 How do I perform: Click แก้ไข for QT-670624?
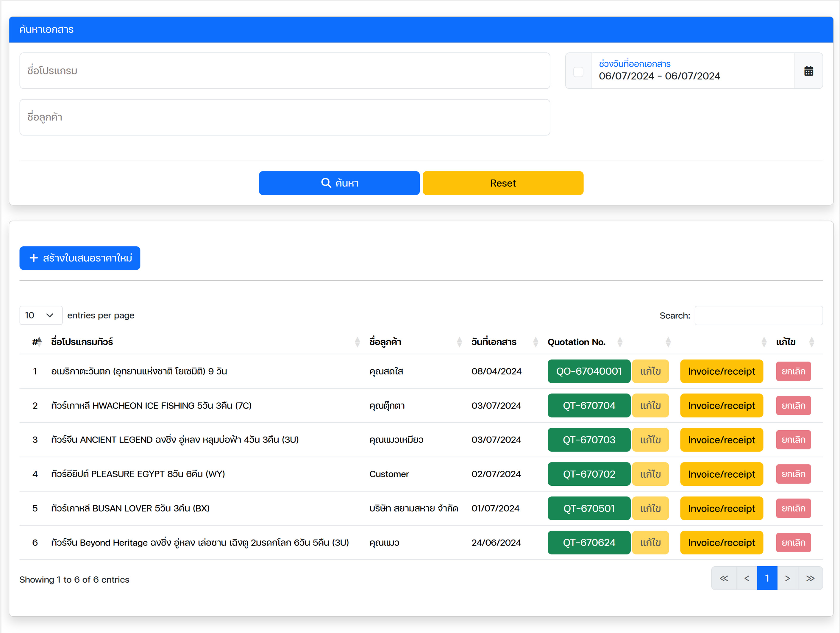click(650, 543)
